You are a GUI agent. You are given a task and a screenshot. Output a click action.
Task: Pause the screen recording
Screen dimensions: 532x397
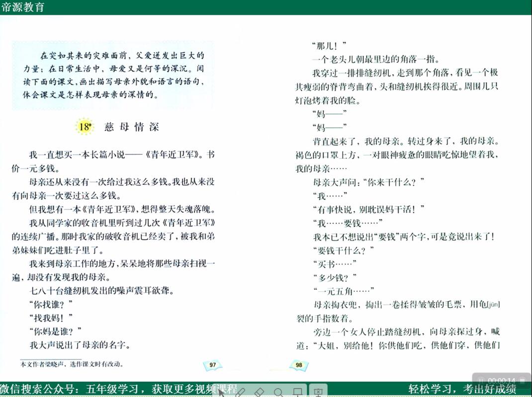(481, 381)
